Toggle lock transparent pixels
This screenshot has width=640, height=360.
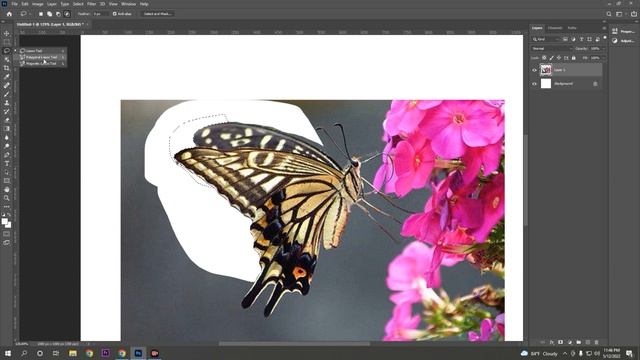[x=544, y=58]
